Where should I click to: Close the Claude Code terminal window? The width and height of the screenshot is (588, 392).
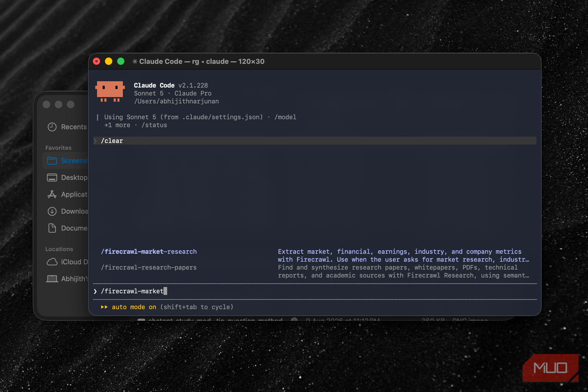(x=97, y=61)
